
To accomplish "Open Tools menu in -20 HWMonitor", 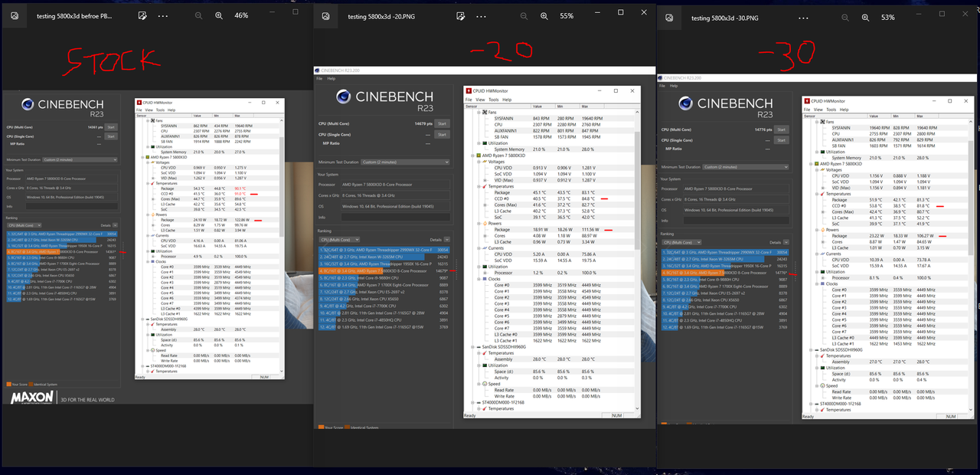I will [495, 100].
